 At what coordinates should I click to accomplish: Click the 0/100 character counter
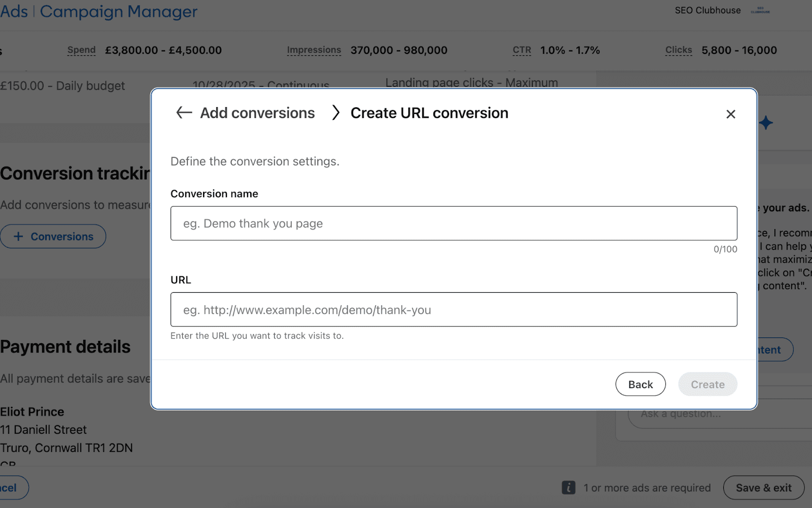click(x=725, y=249)
